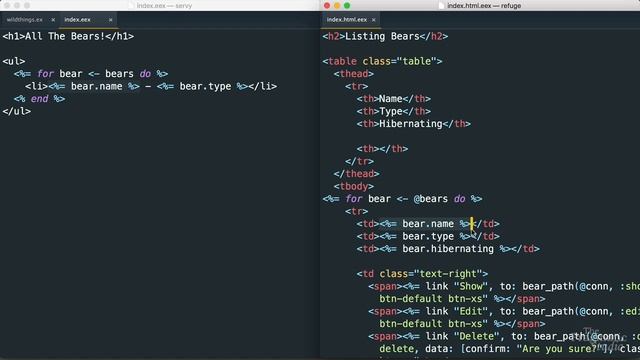Close the index.html.eex tab
Viewport: 640px width, 360px height.
pyautogui.click(x=373, y=20)
